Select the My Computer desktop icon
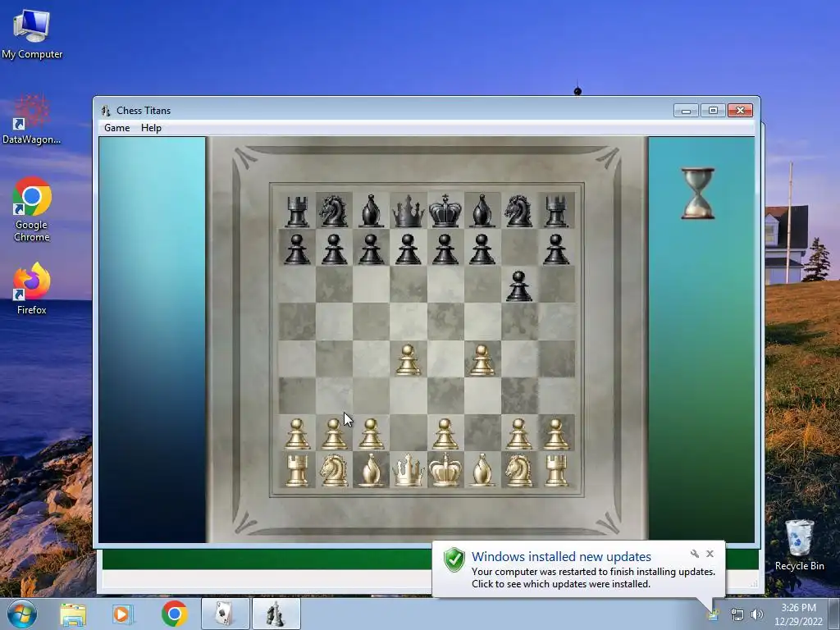 point(32,34)
